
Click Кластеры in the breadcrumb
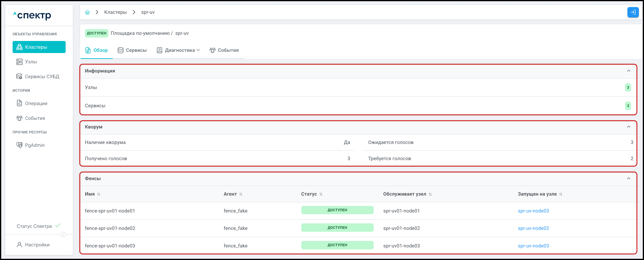115,12
